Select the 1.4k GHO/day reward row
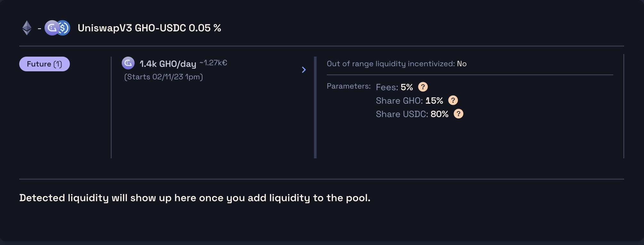This screenshot has height=245, width=644. 168,64
